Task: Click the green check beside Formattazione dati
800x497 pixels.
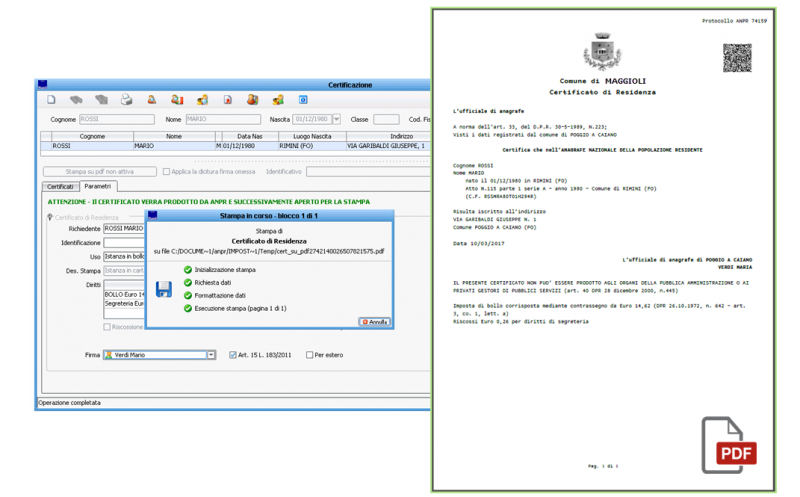Action: pyautogui.click(x=188, y=295)
